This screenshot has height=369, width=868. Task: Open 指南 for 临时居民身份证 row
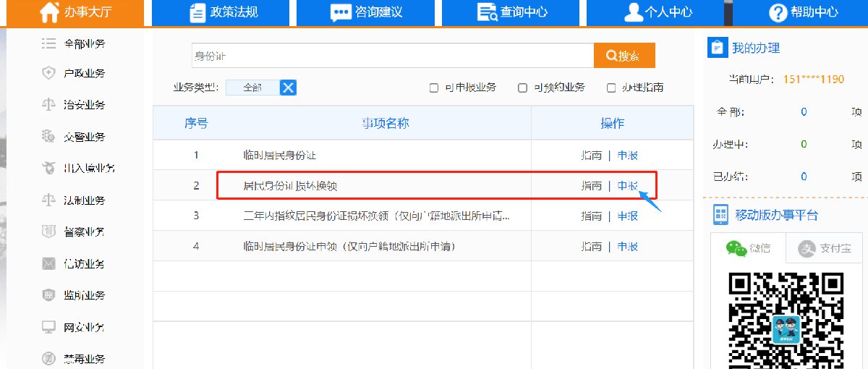click(x=591, y=156)
